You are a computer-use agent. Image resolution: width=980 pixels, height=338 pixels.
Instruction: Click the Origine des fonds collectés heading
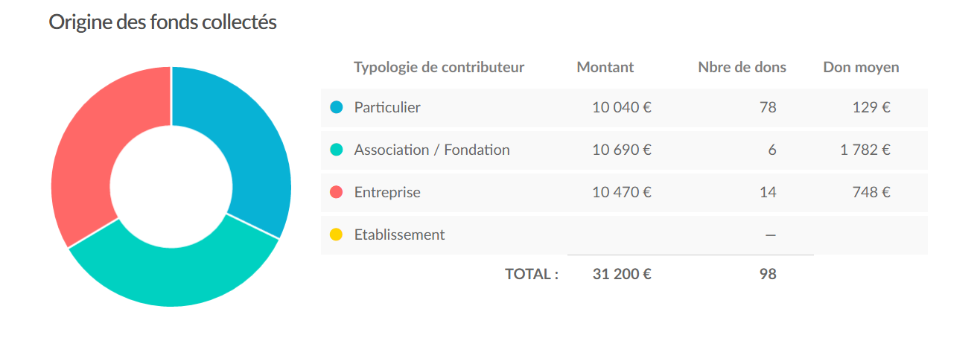coord(163,23)
